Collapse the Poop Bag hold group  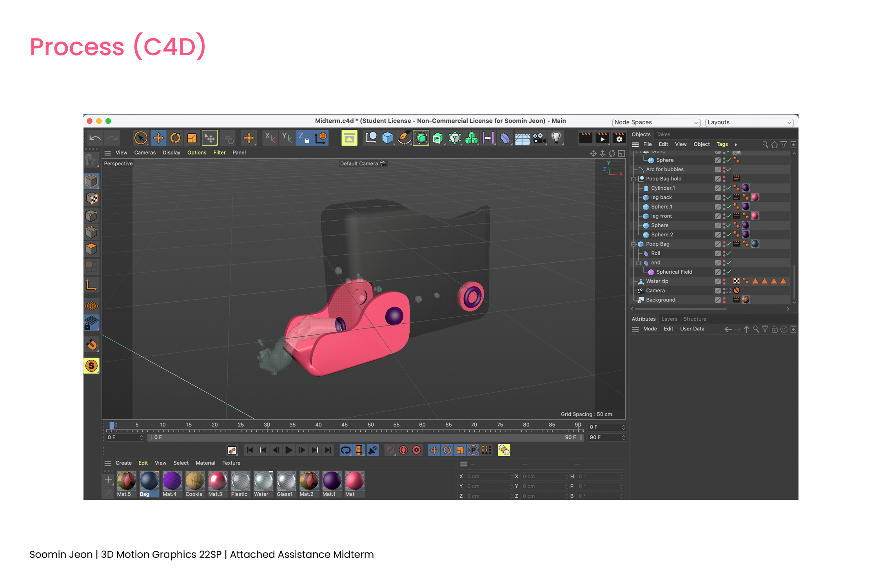pos(633,179)
